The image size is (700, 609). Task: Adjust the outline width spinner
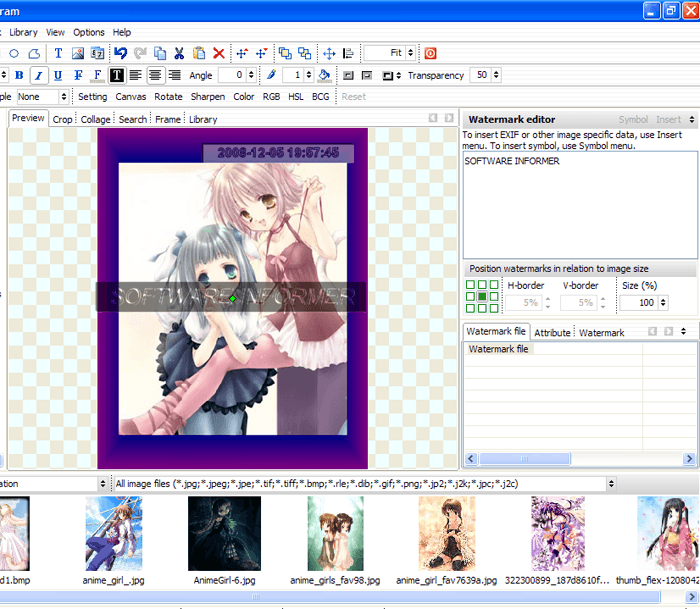click(309, 75)
